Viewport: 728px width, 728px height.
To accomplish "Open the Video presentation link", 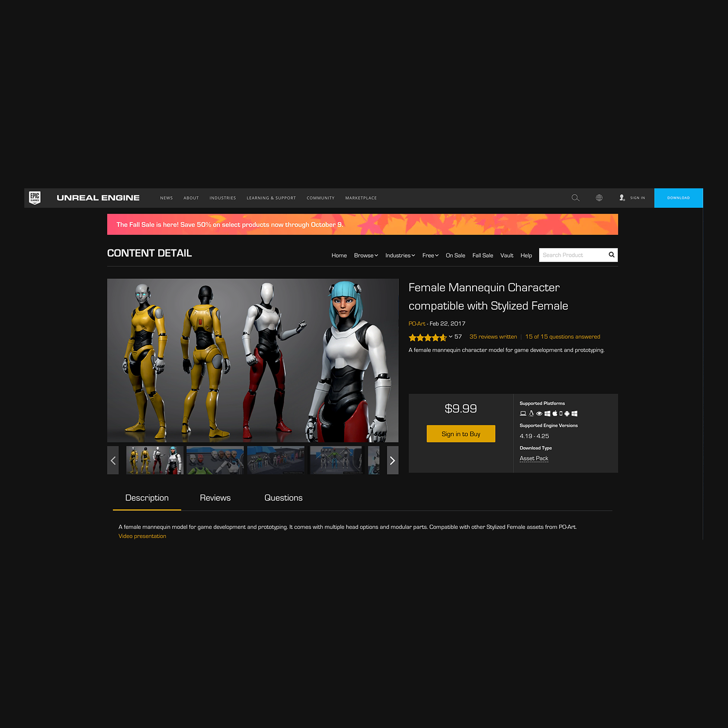I will 142,536.
